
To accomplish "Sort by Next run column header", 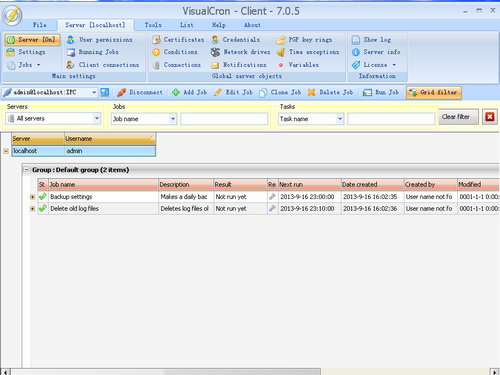I will tap(309, 184).
